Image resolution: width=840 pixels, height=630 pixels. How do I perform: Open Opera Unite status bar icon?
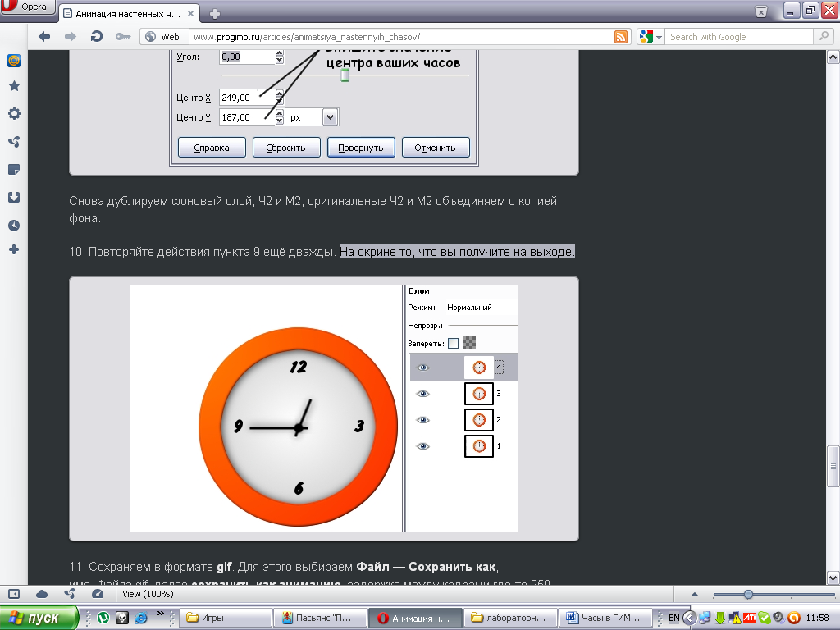point(69,594)
